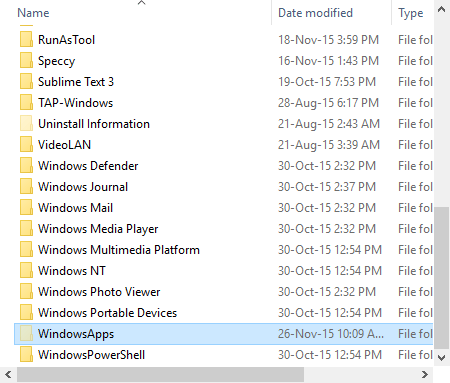Sort by the Name column header

click(33, 13)
